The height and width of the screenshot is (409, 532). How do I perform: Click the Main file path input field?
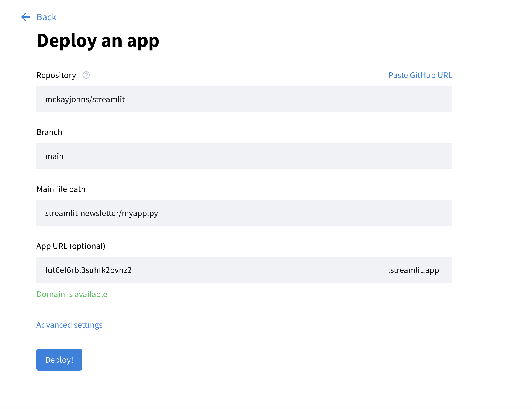(x=244, y=213)
